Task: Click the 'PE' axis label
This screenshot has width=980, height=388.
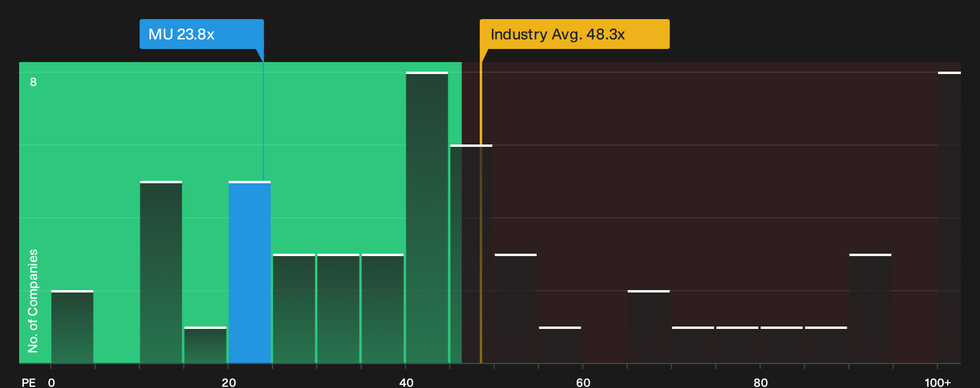Action: (29, 382)
